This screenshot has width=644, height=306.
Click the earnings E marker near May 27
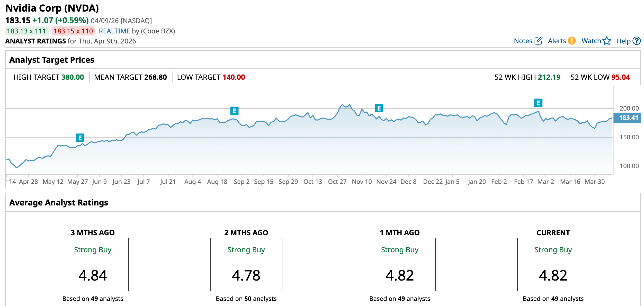(80, 138)
